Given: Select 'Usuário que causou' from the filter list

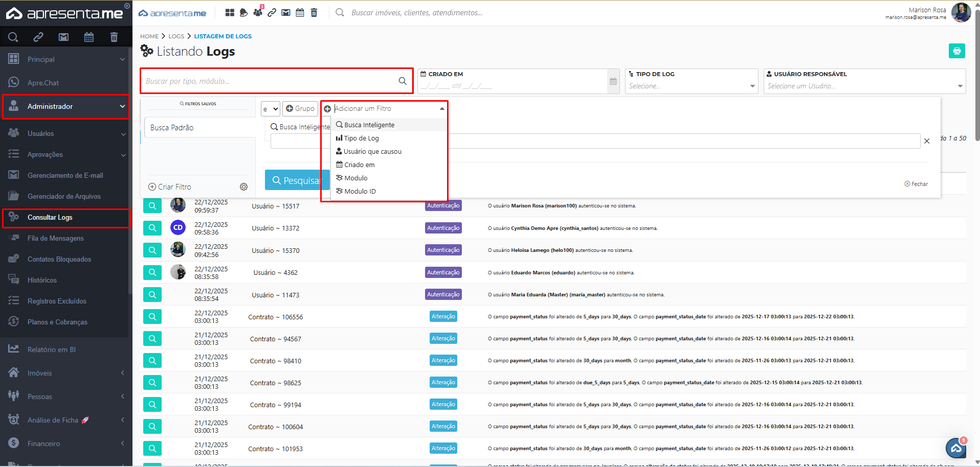Looking at the screenshot, I should point(372,152).
